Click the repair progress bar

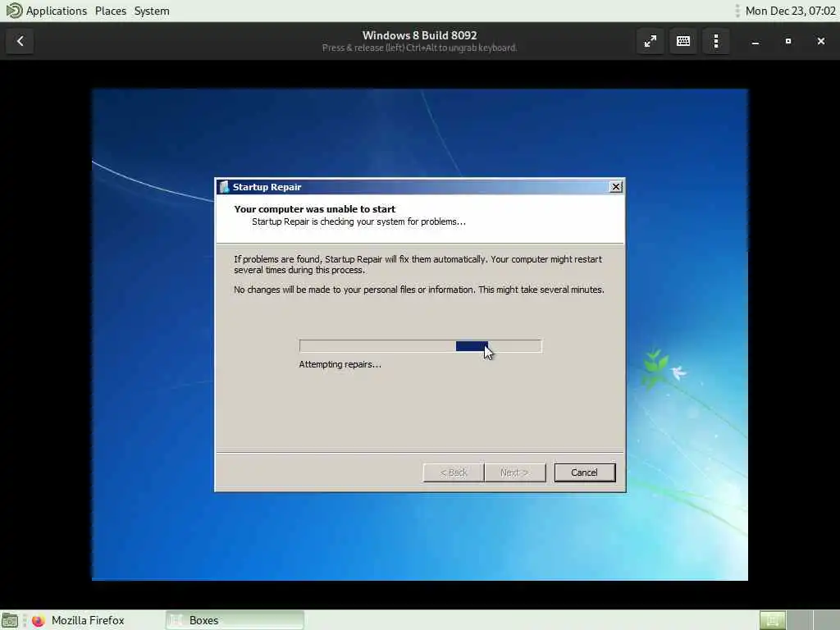(421, 346)
